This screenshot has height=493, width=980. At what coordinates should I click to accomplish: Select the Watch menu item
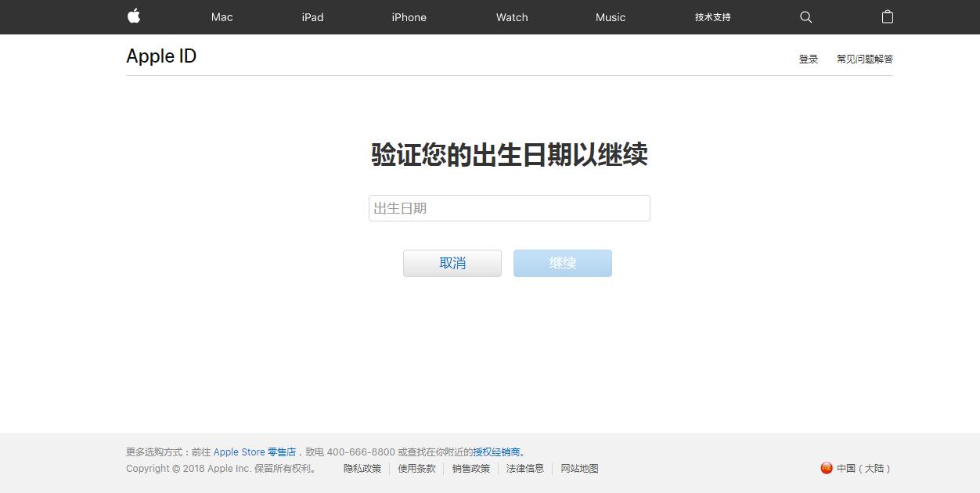[512, 17]
